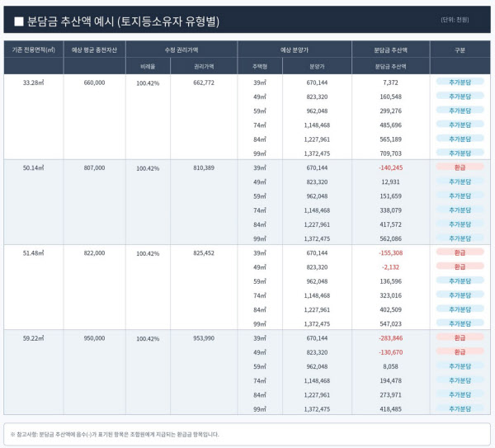Click the 주택형 sub-header
This screenshot has width=495, height=448.
pyautogui.click(x=260, y=67)
